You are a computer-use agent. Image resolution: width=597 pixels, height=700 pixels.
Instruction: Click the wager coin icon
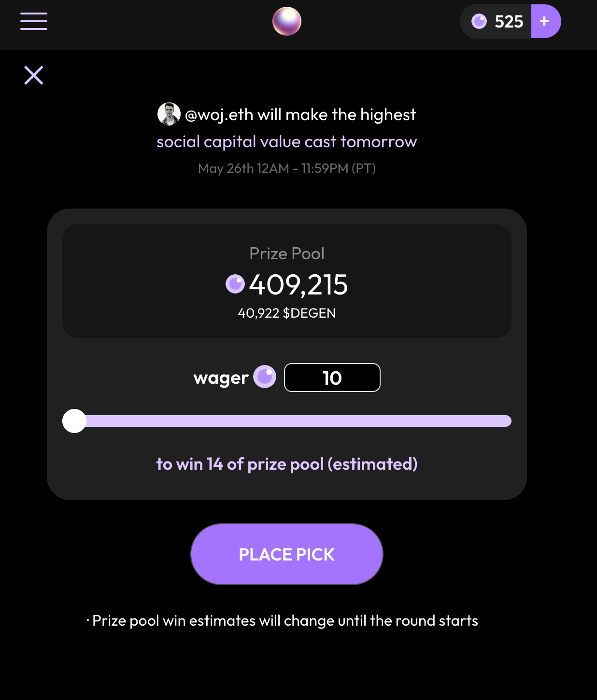[x=265, y=377]
